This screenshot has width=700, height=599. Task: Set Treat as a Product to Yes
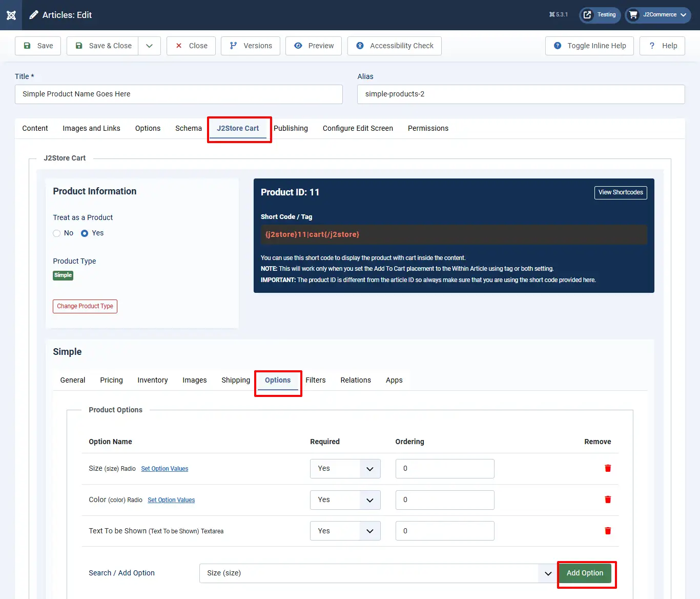coord(85,233)
